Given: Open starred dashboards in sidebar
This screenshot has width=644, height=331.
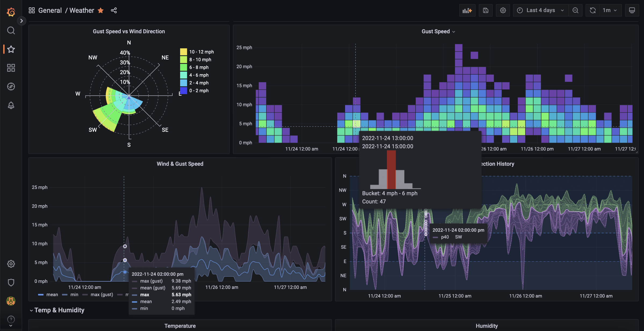Looking at the screenshot, I should 11,49.
